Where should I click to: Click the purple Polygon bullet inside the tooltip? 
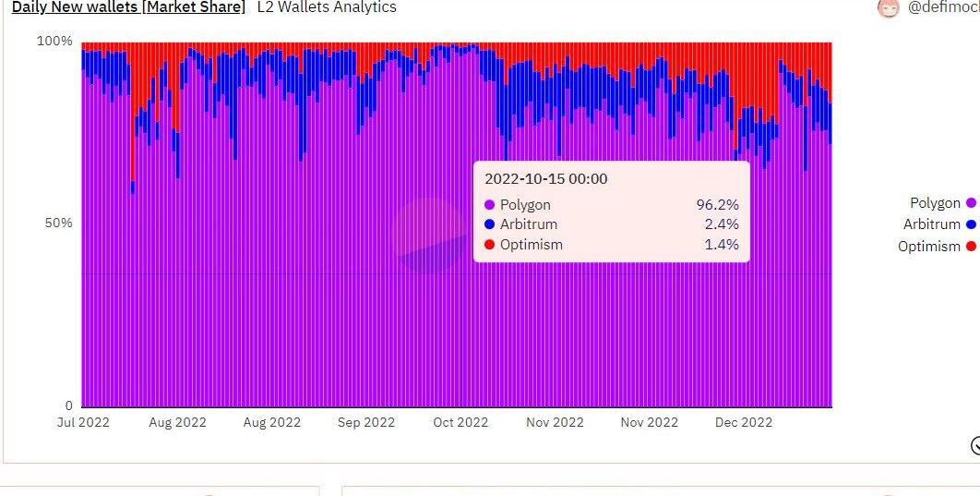[489, 204]
